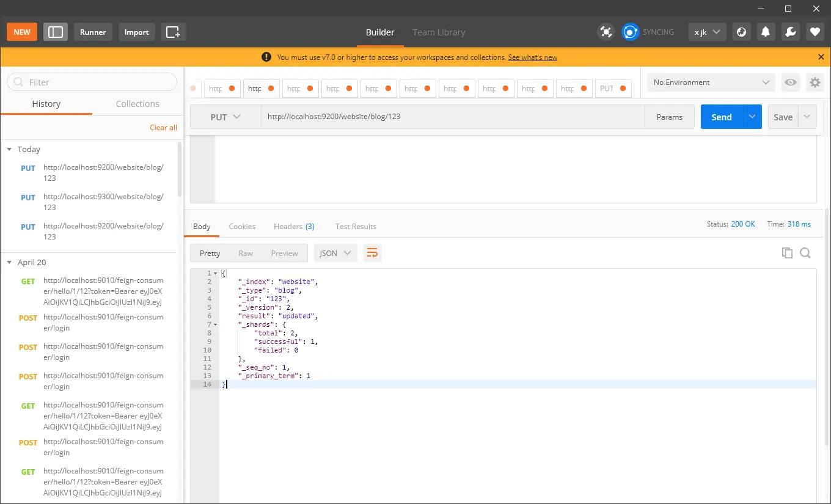
Task: Click the SYNCING status icon
Action: 630,32
